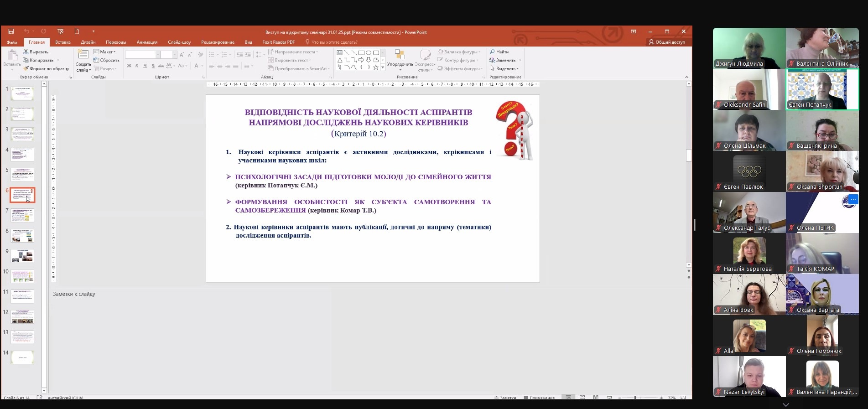Open the Select (Выделить) dropdown

pos(504,68)
